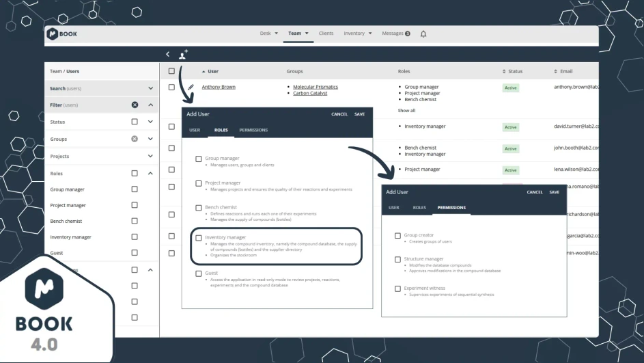The width and height of the screenshot is (644, 363).
Task: Expand the Groups filter
Action: click(150, 139)
